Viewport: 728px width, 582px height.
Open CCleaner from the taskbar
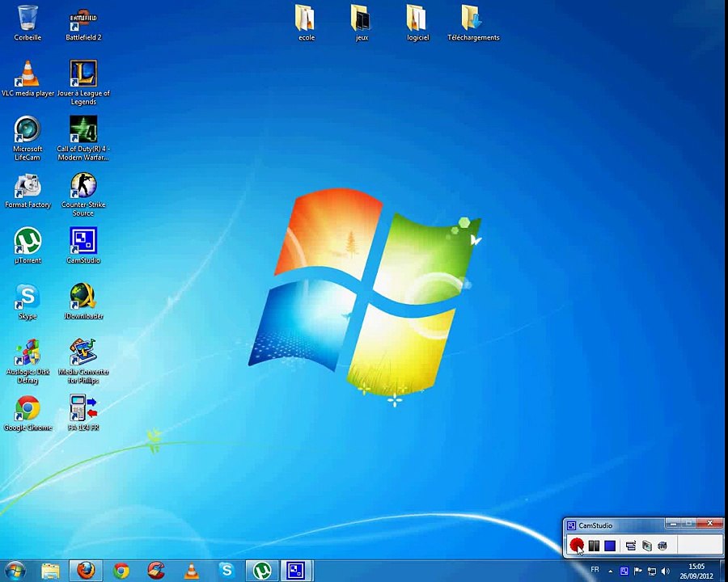tap(156, 571)
